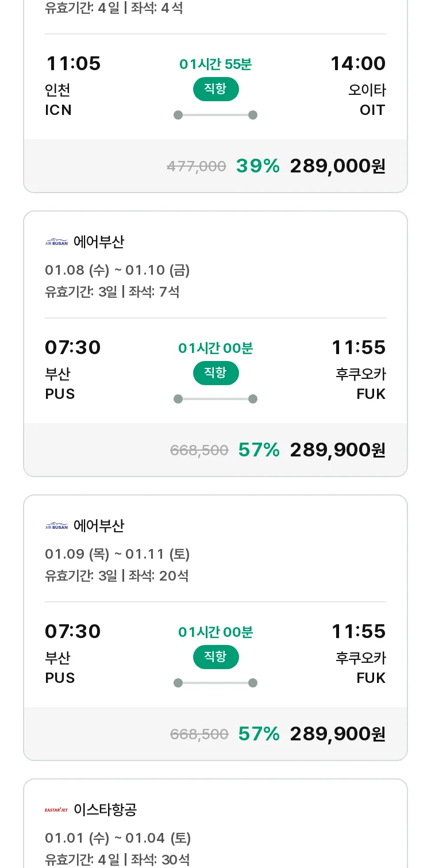Click the route line on the 01.09 Busan flight
This screenshot has height=868, width=431.
215,683
